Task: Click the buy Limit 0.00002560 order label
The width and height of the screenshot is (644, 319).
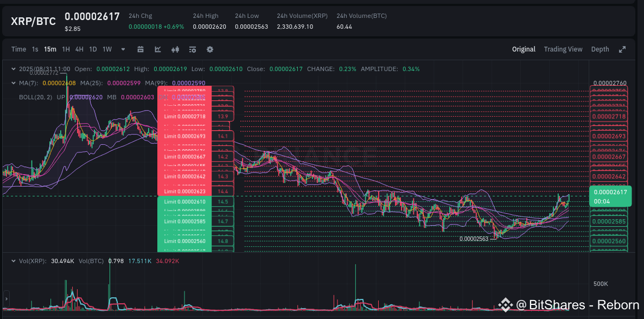Action: coord(185,241)
